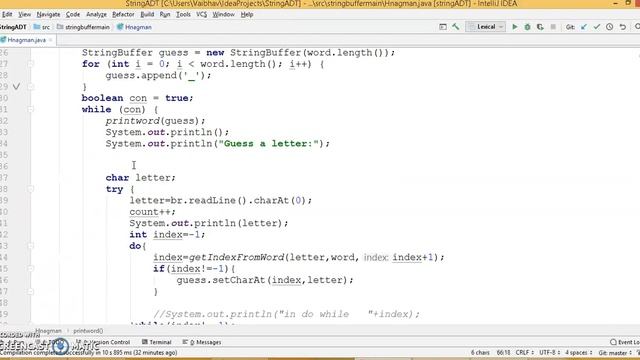This screenshot has height=360, width=640.
Task: Click the Stop square icon
Action: pos(553,27)
